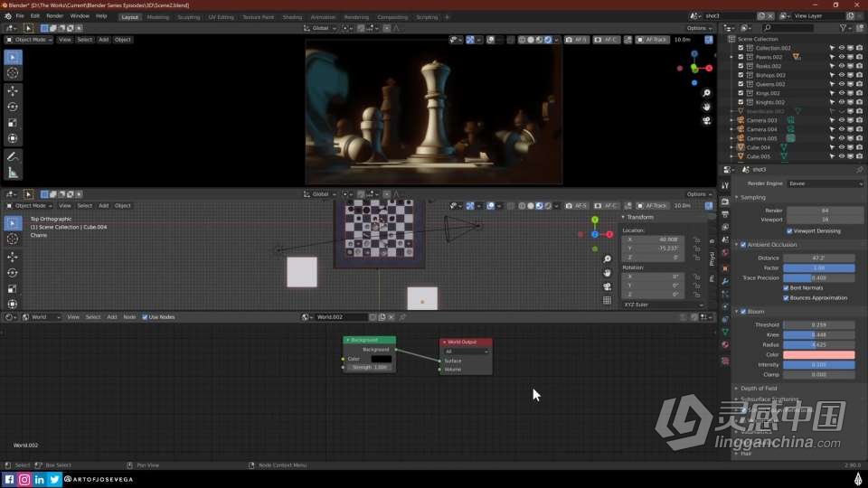Activate the Rotate tool in upper viewport
Screen dimensions: 868x488
[x=13, y=107]
